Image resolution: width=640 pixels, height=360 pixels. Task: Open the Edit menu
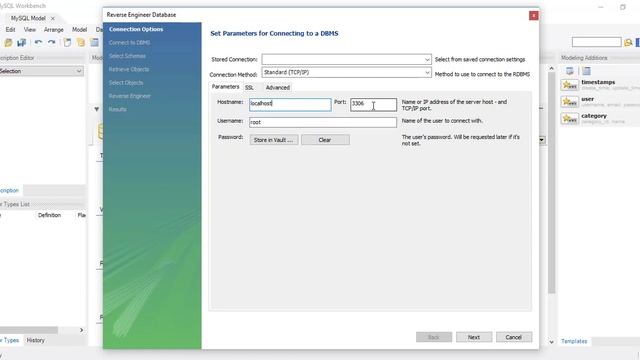pos(10,30)
